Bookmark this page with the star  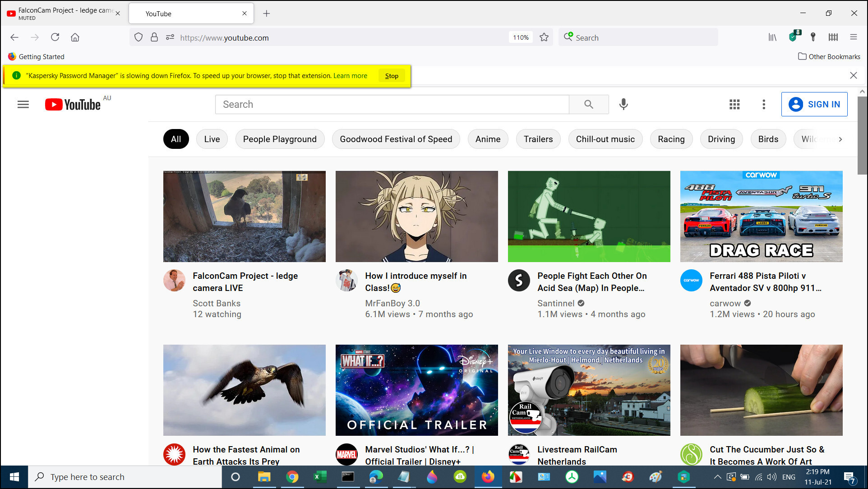point(544,37)
